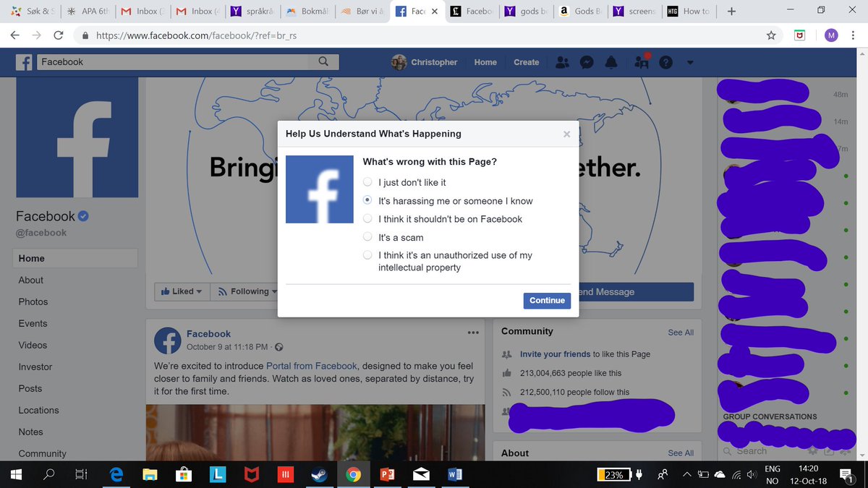This screenshot has height=488, width=868.
Task: Open Photos in the page sidebar
Action: [x=33, y=301]
